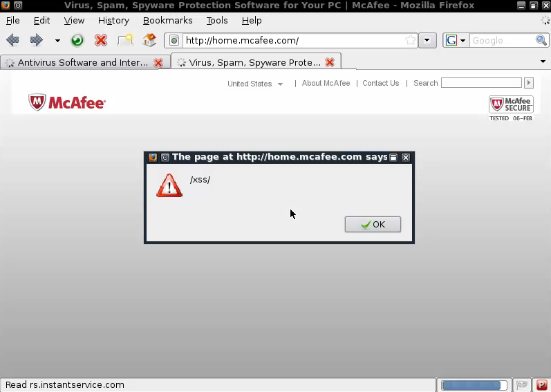Viewport: 551px width, 392px height.
Task: Close the Antivirus Software tab
Action: point(158,63)
